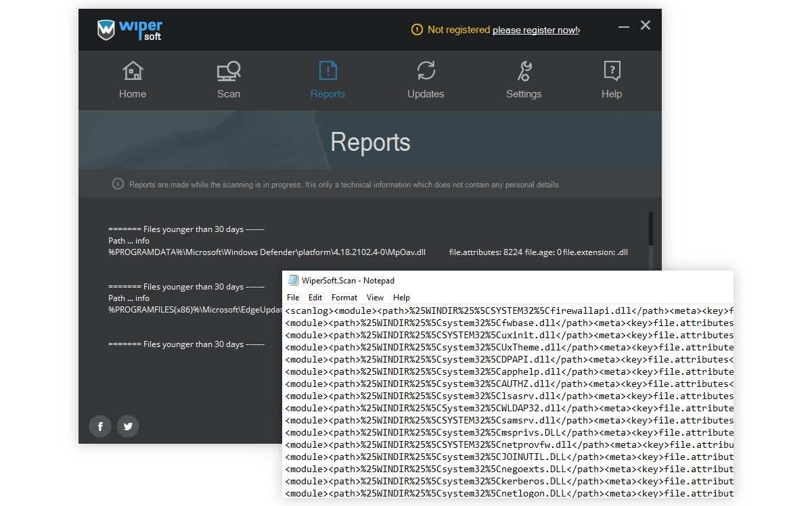Click the Reports list scrollbar thumb
812x506 pixels.
coord(651,229)
